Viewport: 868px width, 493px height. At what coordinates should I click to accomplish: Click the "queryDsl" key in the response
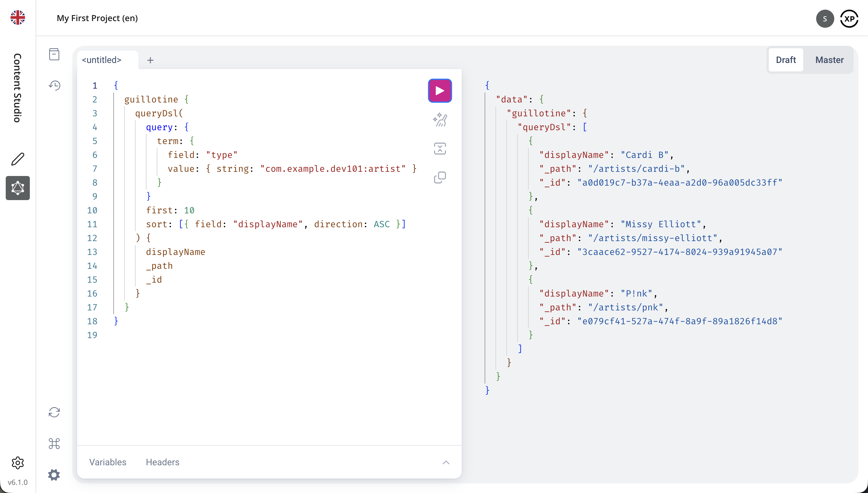click(544, 127)
